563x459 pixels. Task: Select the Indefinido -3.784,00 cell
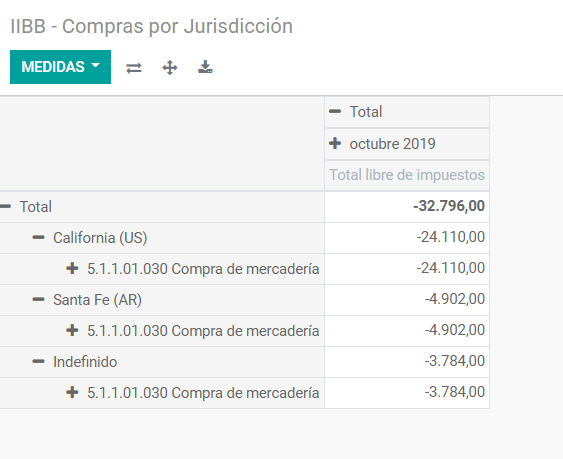[407, 362]
